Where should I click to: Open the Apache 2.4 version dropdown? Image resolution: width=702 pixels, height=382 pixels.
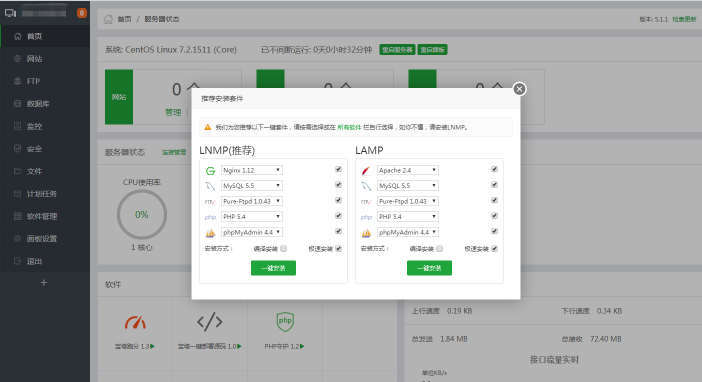(x=408, y=170)
